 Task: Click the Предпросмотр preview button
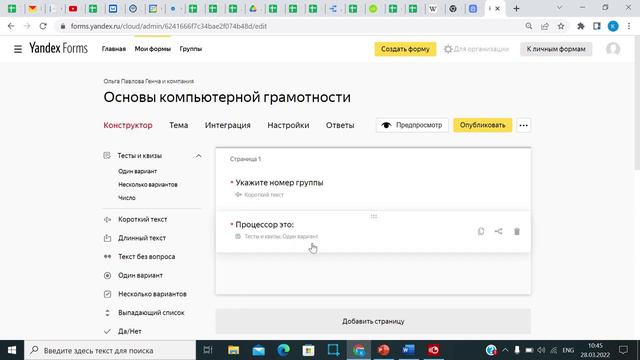coord(412,125)
